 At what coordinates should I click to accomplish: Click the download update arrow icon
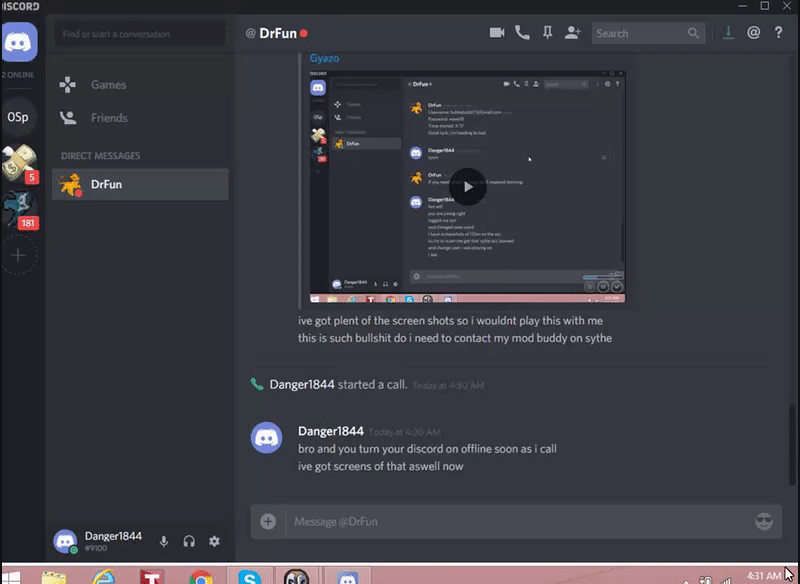pos(728,33)
